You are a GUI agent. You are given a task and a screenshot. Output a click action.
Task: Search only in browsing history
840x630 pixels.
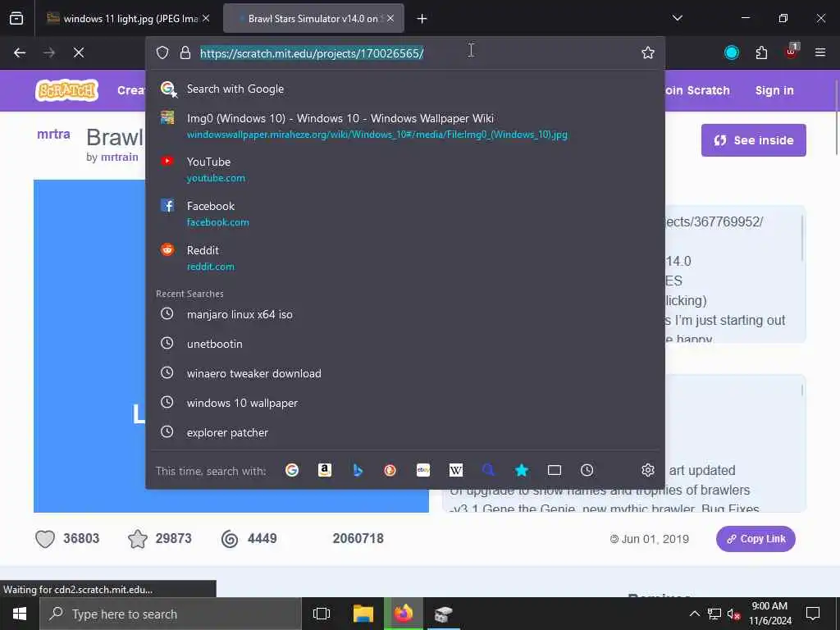tap(587, 470)
